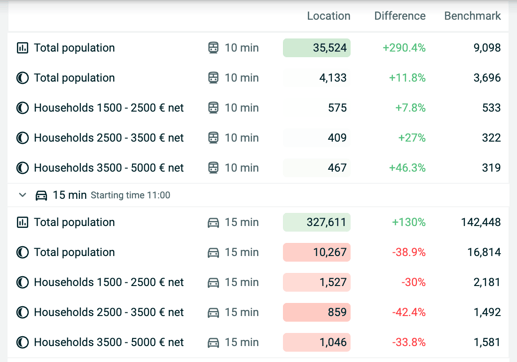This screenshot has height=362, width=517.
Task: Click car icon in the 15 min section header
Action: point(41,195)
